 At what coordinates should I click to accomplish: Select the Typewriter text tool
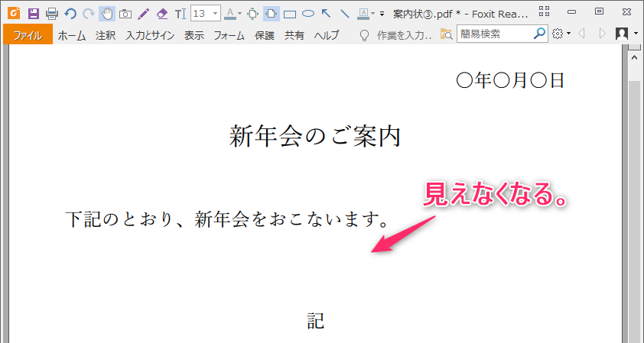click(x=180, y=14)
